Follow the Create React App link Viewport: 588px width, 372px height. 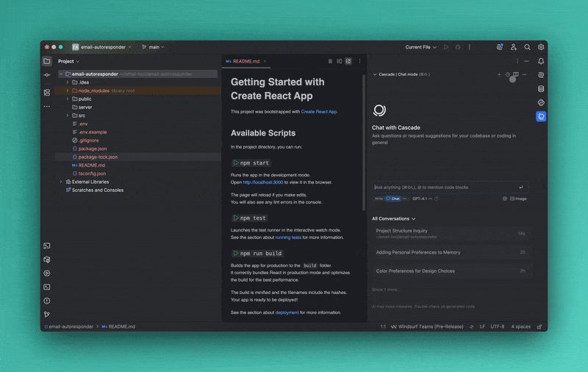coord(319,112)
